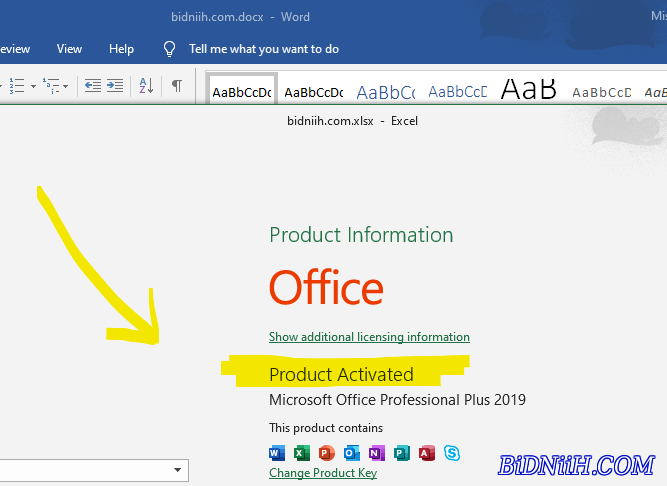Select the large AaB Title style

coord(528,89)
